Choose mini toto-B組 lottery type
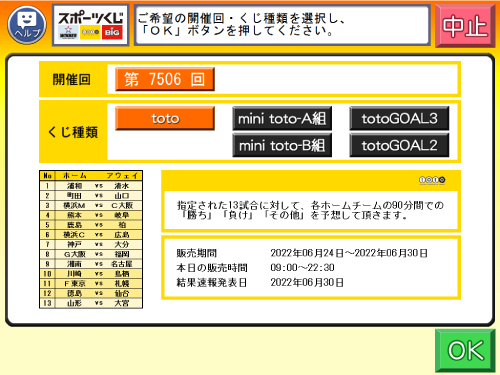Image resolution: width=500 pixels, height=375 pixels. 282,145
